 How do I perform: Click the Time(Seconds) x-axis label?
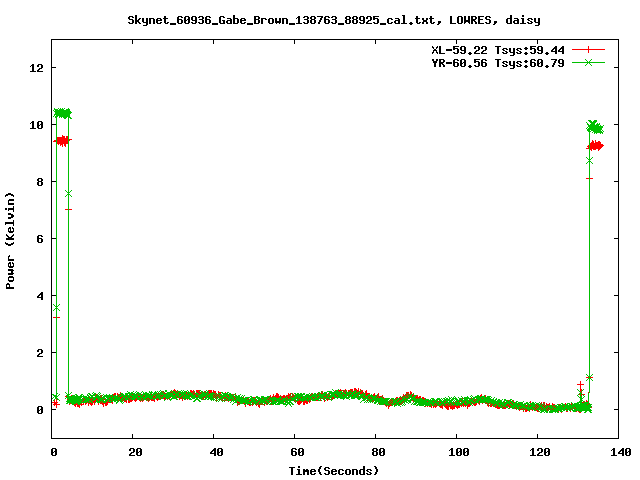point(334,471)
